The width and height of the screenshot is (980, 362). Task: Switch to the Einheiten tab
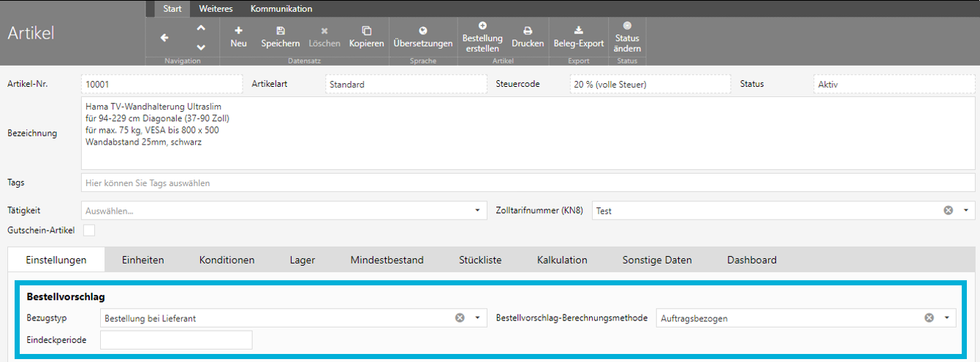[143, 260]
